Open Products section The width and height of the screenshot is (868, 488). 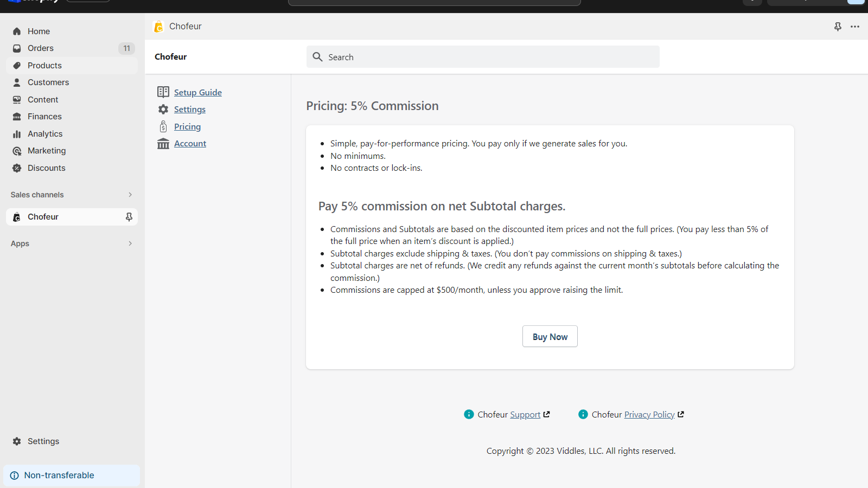tap(72, 66)
